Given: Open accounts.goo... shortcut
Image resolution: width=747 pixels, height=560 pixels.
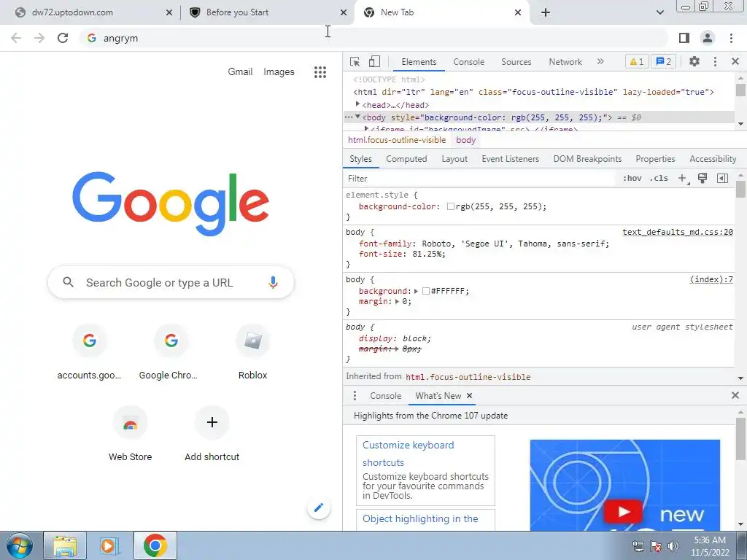Looking at the screenshot, I should tap(89, 352).
